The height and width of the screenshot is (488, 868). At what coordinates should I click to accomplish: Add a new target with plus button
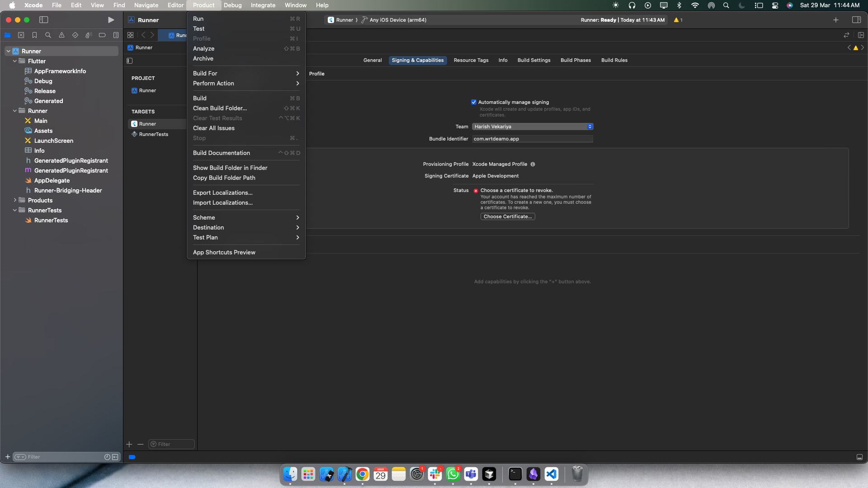129,444
